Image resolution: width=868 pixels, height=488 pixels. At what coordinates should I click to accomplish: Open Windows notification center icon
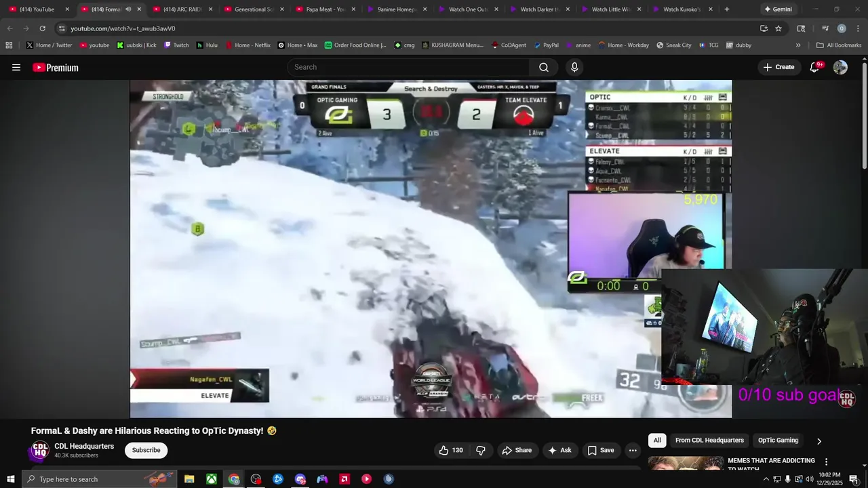pos(854,479)
